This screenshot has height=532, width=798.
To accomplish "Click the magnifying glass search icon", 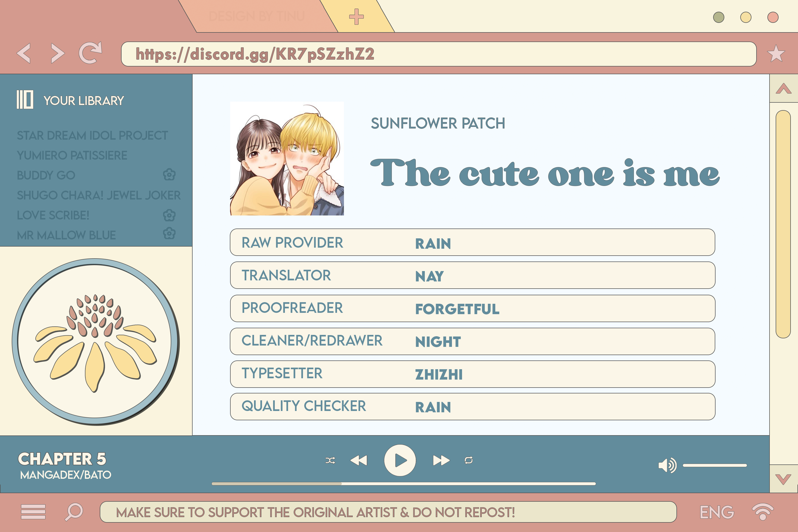I will pos(74,512).
